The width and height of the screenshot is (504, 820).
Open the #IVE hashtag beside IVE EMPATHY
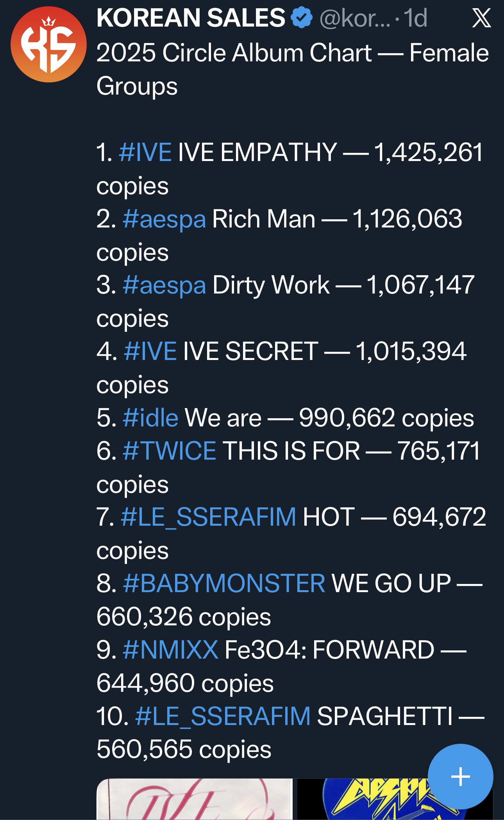(145, 152)
